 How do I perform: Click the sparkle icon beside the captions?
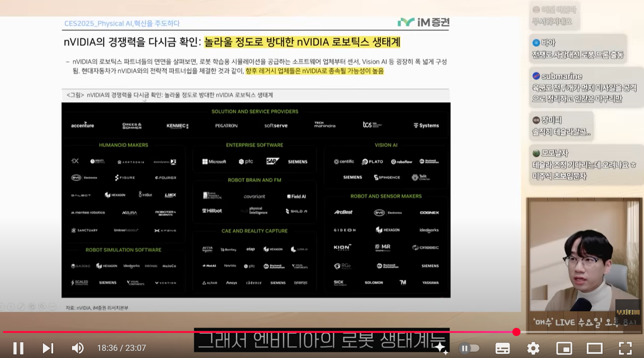pyautogui.click(x=441, y=348)
